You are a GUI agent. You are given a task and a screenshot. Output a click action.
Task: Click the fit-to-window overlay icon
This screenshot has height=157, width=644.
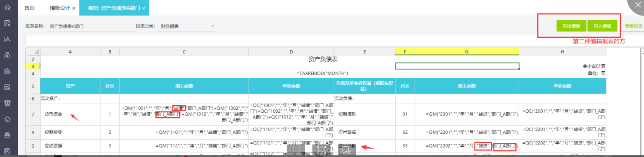(x=321, y=150)
